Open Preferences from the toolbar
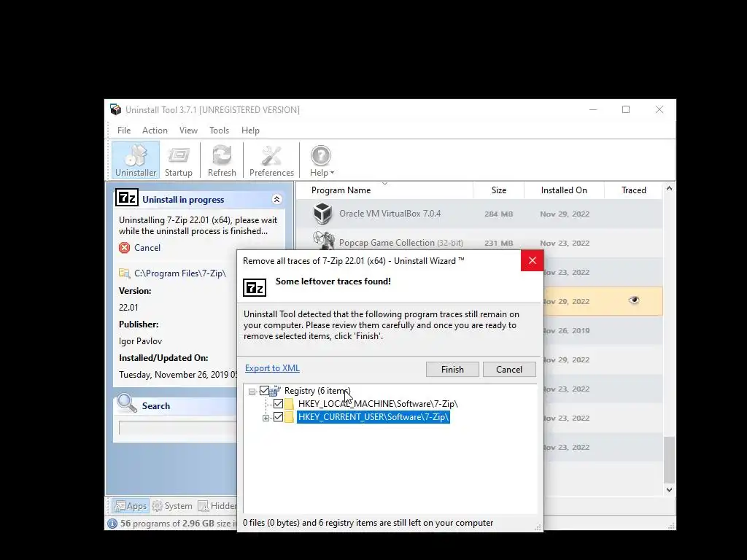 click(x=271, y=160)
